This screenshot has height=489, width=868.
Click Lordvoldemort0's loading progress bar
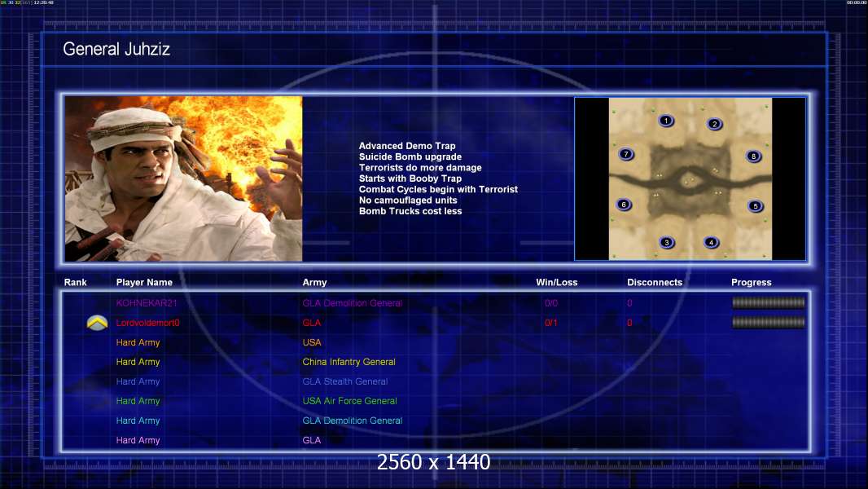768,322
